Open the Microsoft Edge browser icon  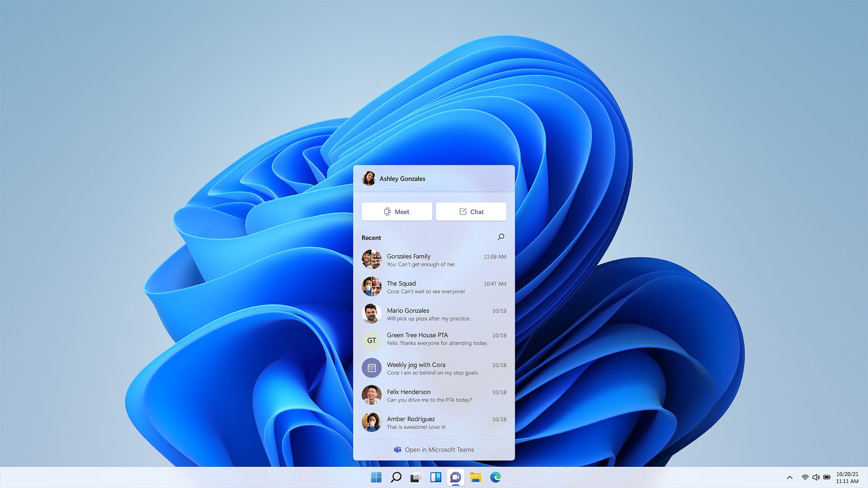(497, 477)
